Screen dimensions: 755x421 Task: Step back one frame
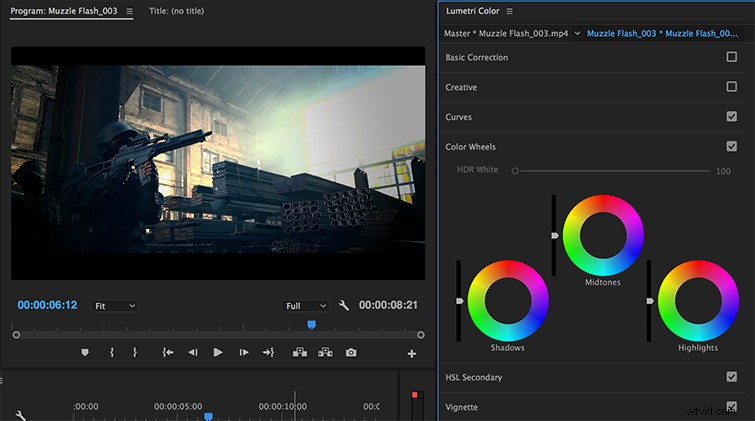pos(193,353)
